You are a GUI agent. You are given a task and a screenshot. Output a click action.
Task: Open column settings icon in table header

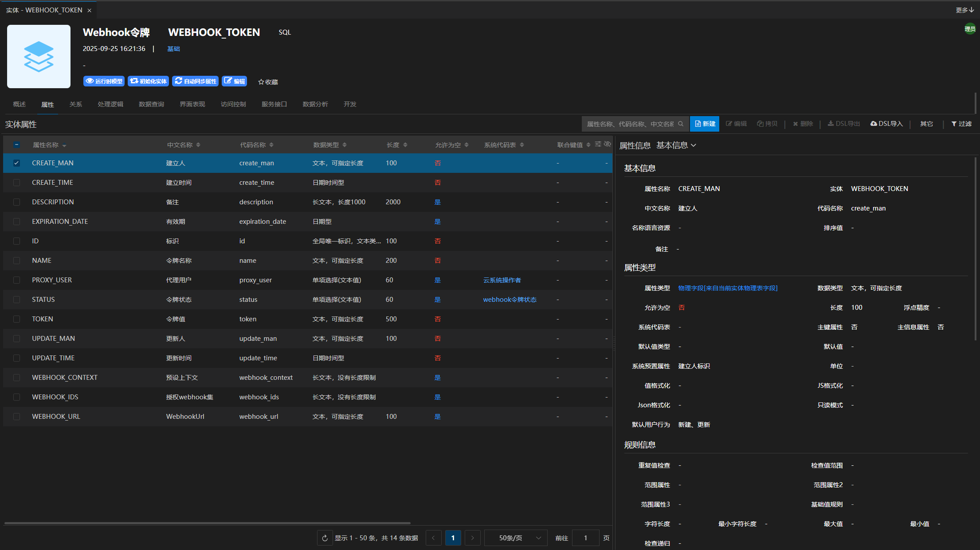(x=598, y=144)
